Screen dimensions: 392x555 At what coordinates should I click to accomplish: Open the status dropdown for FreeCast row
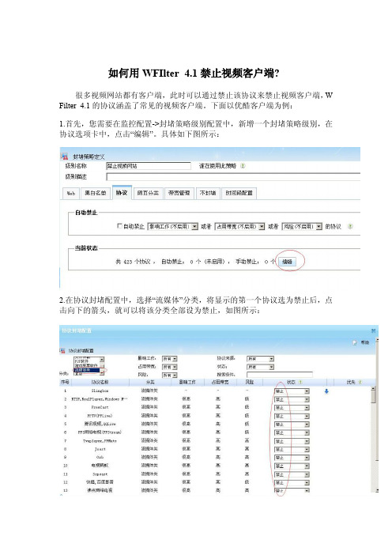tap(292, 408)
